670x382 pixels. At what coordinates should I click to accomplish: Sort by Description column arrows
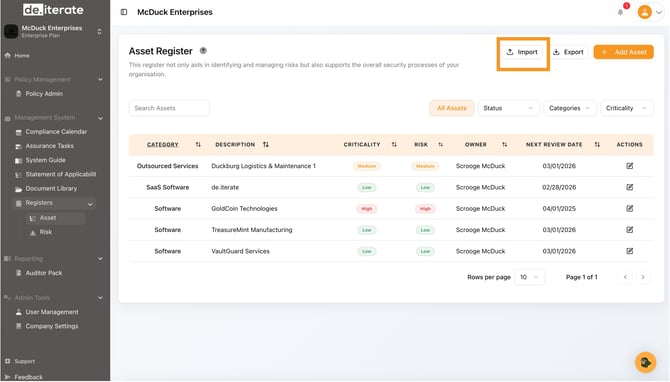tap(266, 144)
